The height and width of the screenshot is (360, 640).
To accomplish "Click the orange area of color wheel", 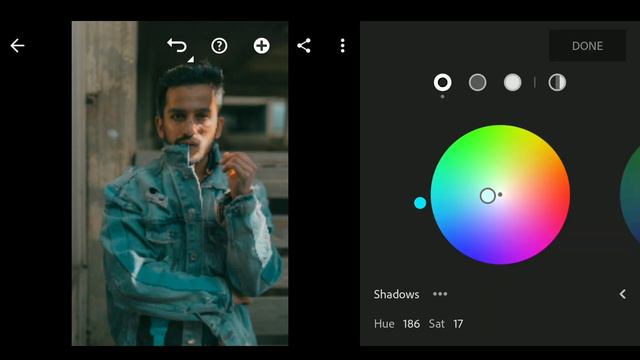I will click(552, 171).
